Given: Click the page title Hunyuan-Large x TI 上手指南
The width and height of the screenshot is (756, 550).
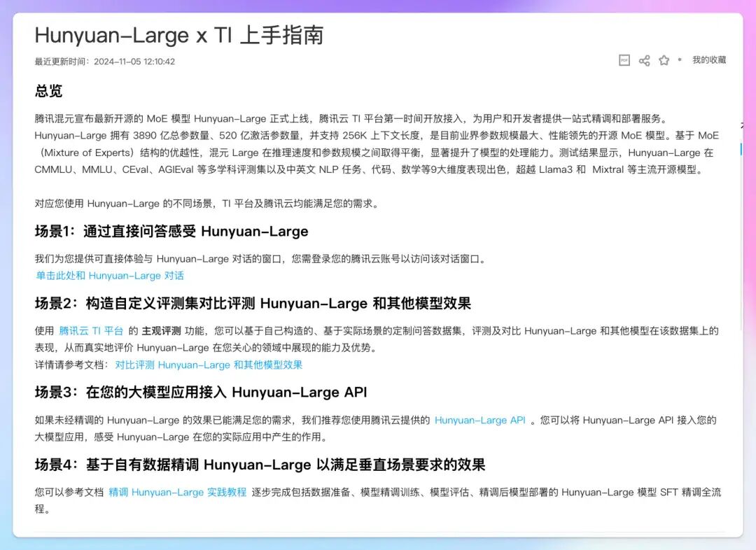Looking at the screenshot, I should [x=179, y=36].
